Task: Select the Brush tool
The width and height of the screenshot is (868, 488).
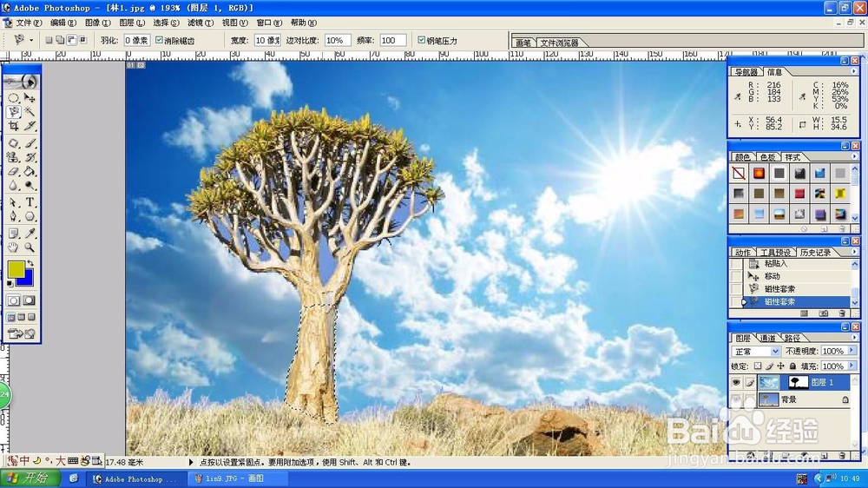Action: [30, 143]
